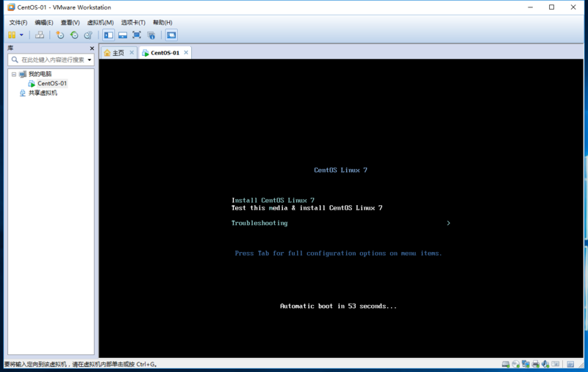Revert the VM to its previous snapshot
The width and height of the screenshot is (588, 372).
click(x=74, y=35)
